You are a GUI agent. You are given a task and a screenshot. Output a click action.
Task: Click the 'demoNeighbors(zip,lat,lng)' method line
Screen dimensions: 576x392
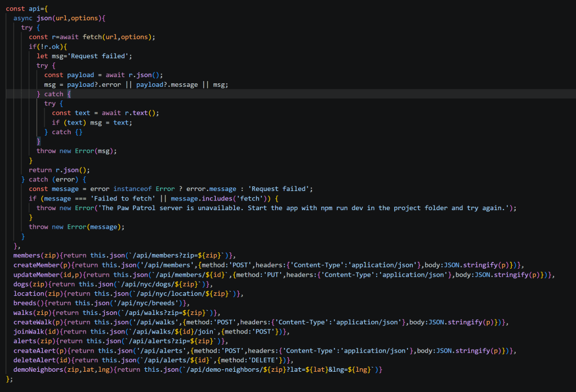pos(198,369)
